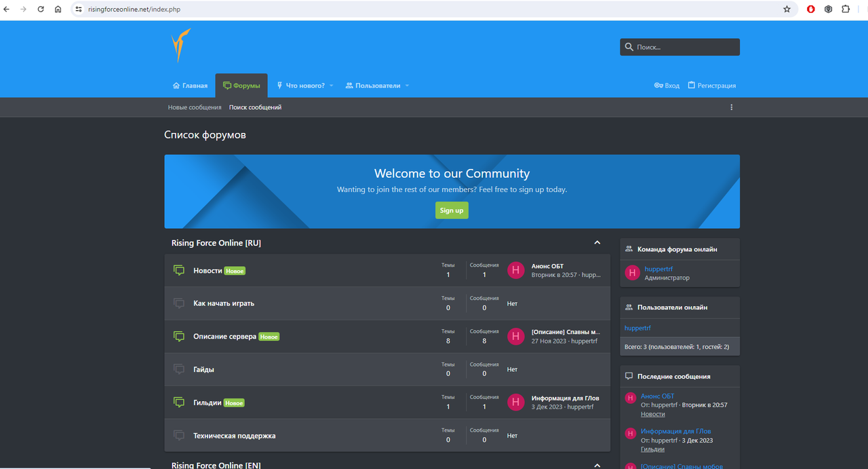Open Поиск сообщений in the sub-navigation
This screenshot has width=868, height=469.
pos(255,107)
